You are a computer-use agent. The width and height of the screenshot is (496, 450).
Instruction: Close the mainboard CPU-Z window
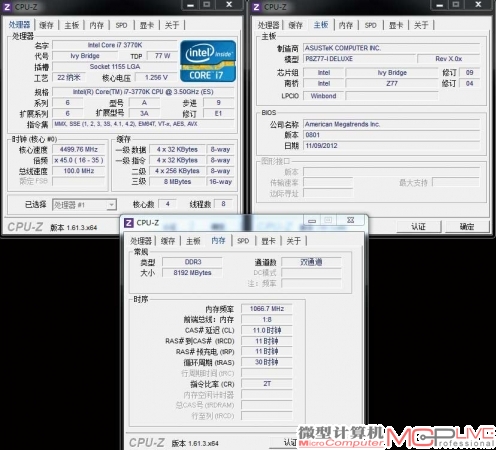(478, 5)
